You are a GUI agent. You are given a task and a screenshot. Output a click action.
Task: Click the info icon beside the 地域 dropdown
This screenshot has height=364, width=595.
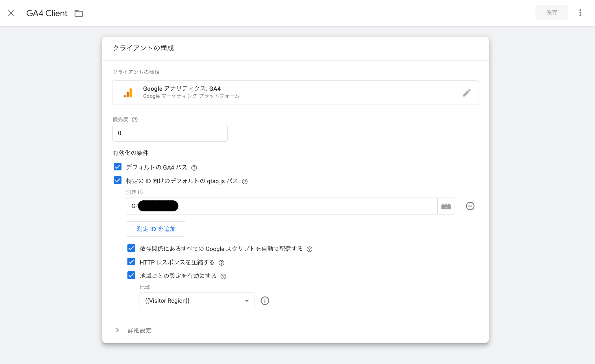point(265,301)
